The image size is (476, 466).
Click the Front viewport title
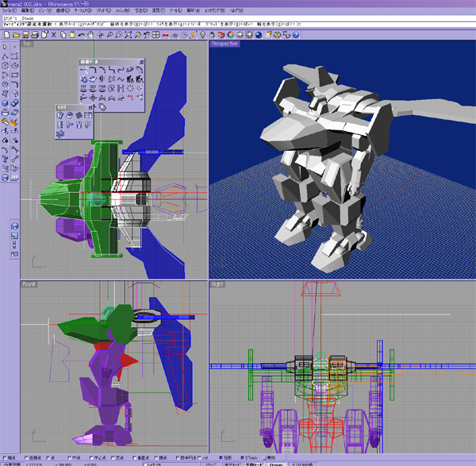coord(29,284)
